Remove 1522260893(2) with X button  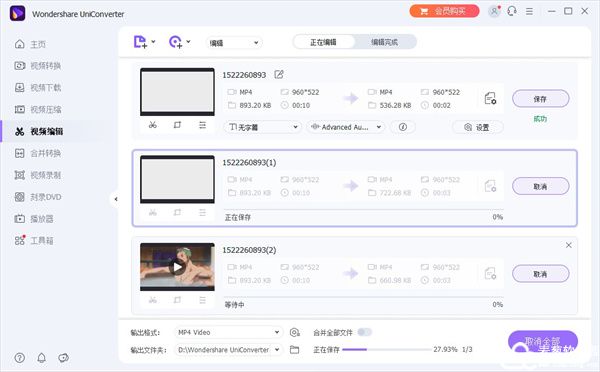(x=569, y=245)
